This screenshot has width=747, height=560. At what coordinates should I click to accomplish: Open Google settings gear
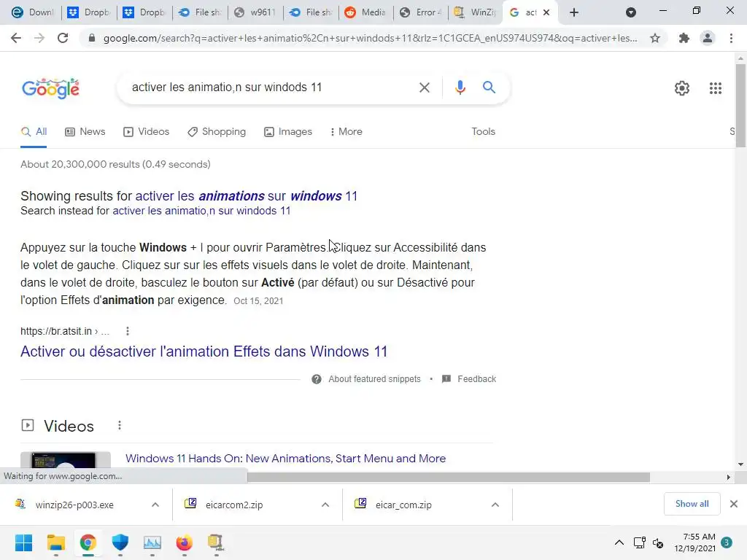pos(682,88)
